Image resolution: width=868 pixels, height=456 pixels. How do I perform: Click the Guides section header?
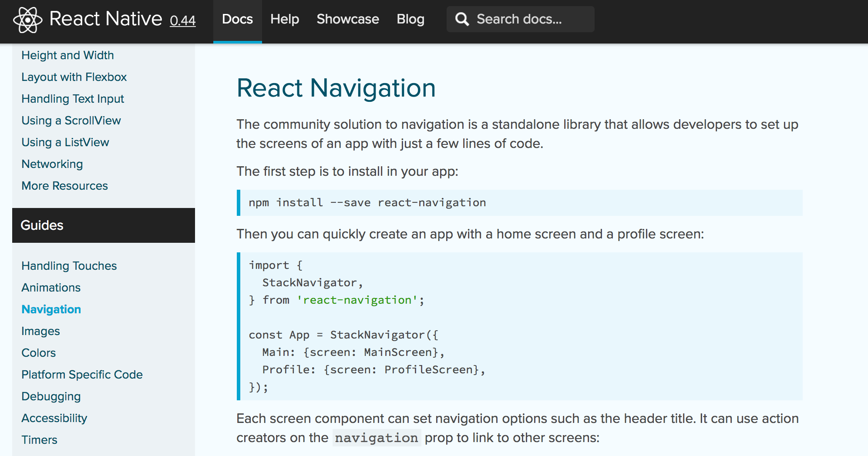(104, 225)
